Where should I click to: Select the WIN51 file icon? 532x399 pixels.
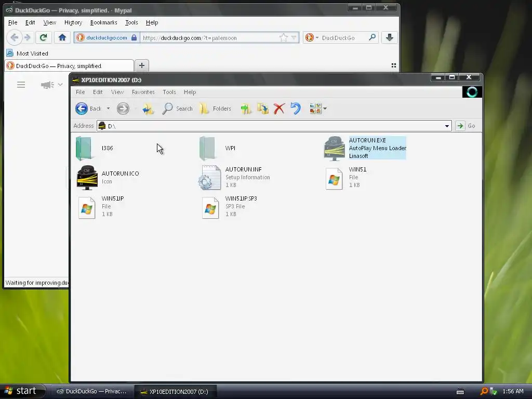(334, 179)
